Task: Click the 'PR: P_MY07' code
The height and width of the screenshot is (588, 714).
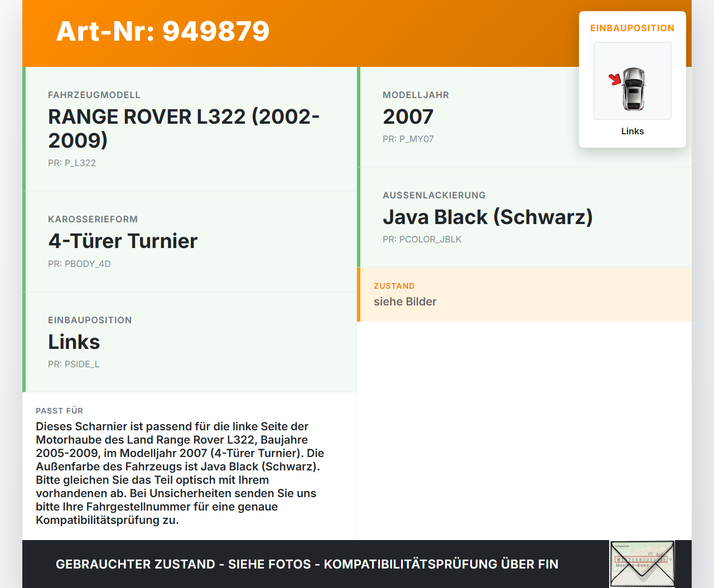Action: 408,139
